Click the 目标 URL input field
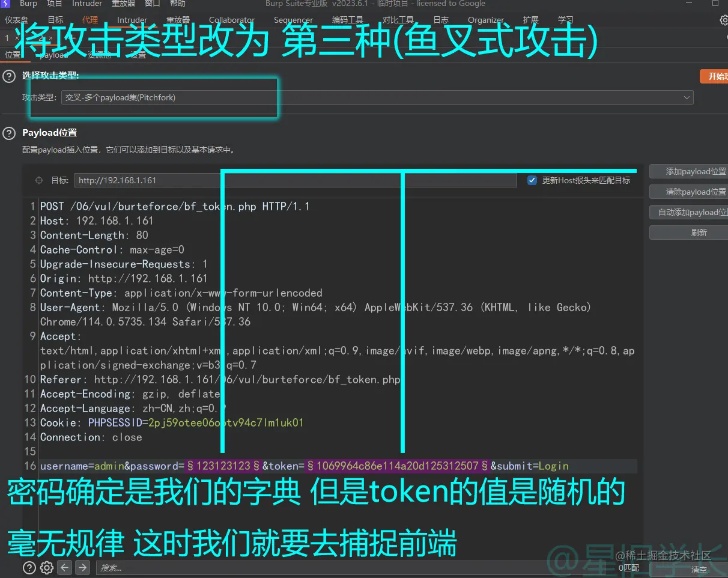 (296, 180)
